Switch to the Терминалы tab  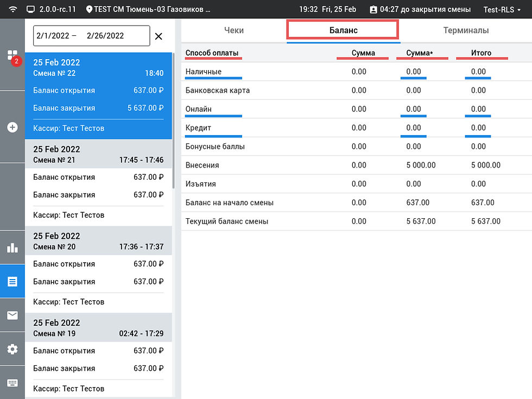tap(466, 30)
